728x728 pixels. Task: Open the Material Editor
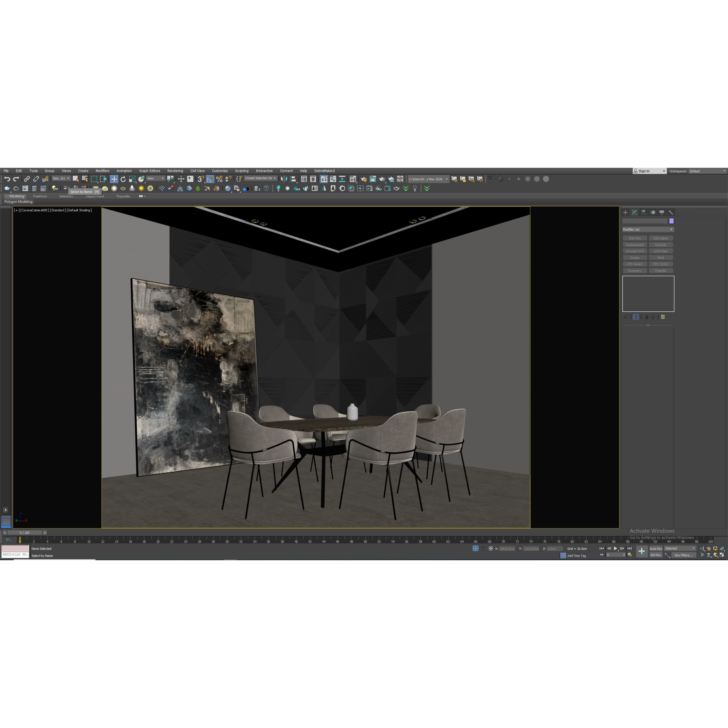(x=353, y=179)
